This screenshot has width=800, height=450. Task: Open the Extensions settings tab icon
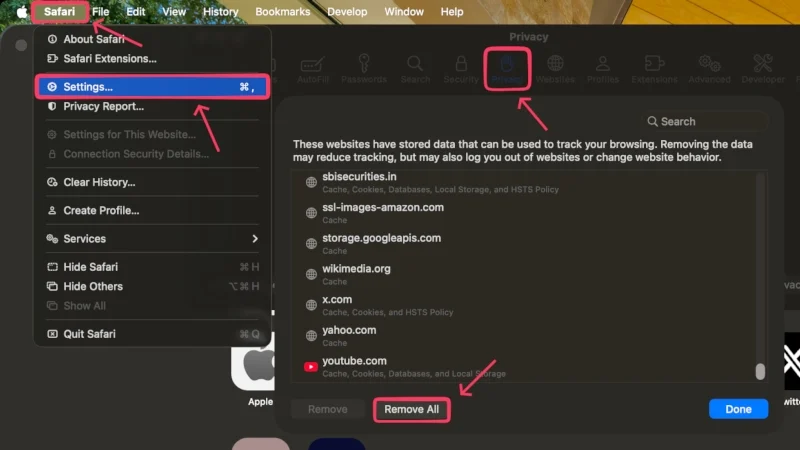[x=653, y=66]
